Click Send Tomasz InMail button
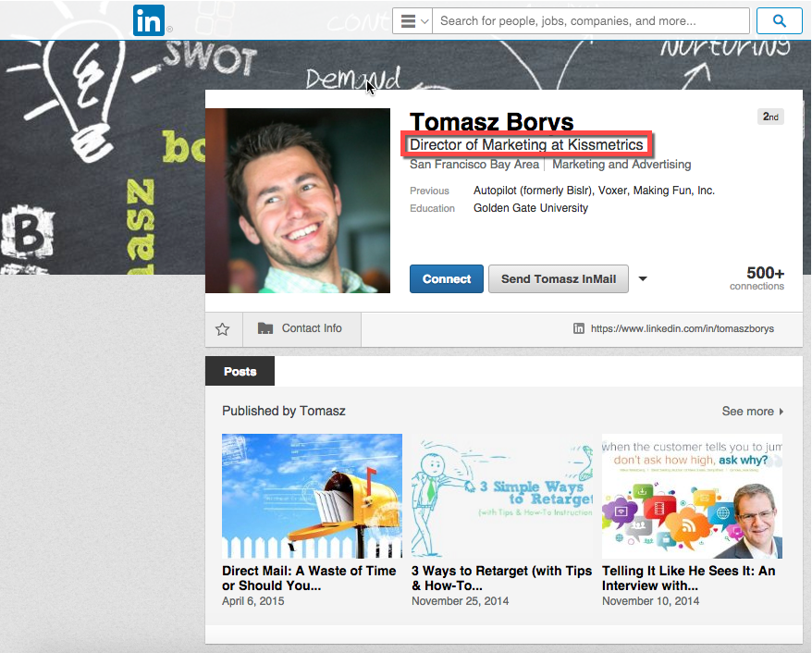Viewport: 812px width, 653px height. (558, 278)
